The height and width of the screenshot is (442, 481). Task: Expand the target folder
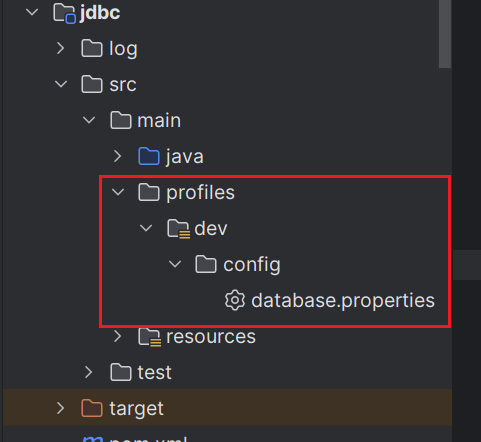click(60, 408)
